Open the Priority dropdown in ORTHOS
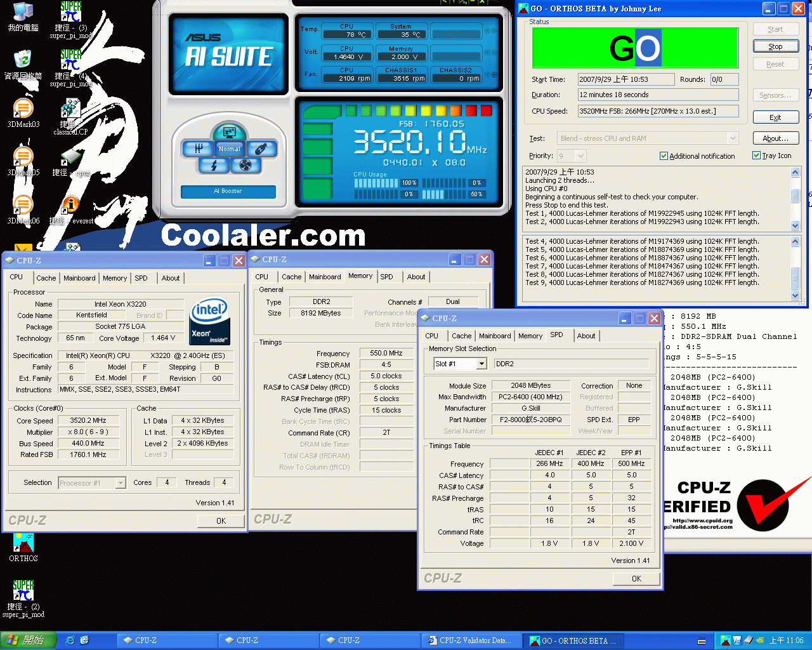The width and height of the screenshot is (812, 650). tap(580, 156)
